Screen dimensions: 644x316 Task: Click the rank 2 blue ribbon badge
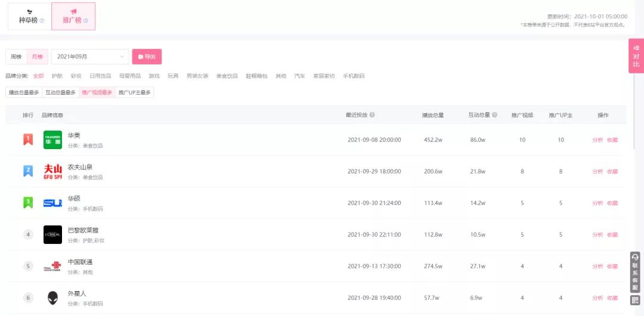tap(28, 171)
